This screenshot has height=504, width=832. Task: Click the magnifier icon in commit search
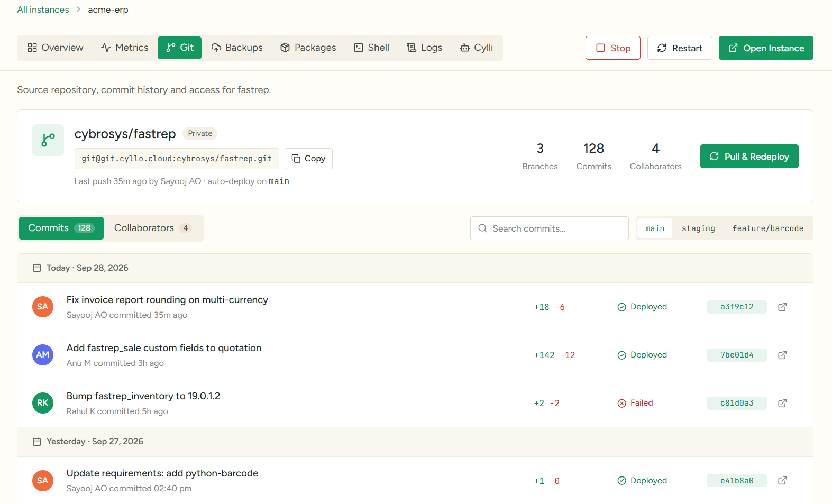coord(482,228)
